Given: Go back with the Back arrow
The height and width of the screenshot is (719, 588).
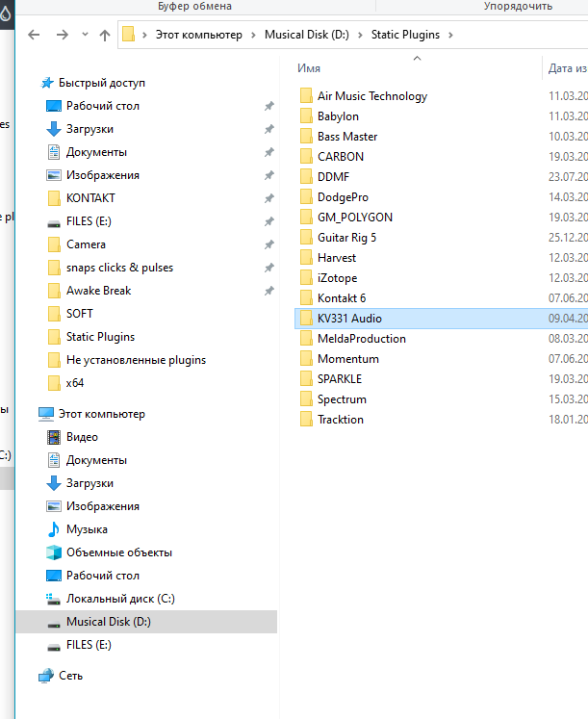Looking at the screenshot, I should 34,35.
